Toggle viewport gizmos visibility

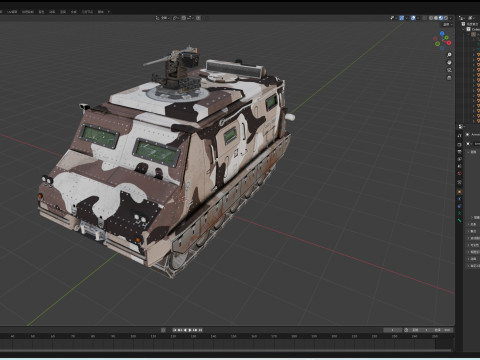click(x=402, y=18)
